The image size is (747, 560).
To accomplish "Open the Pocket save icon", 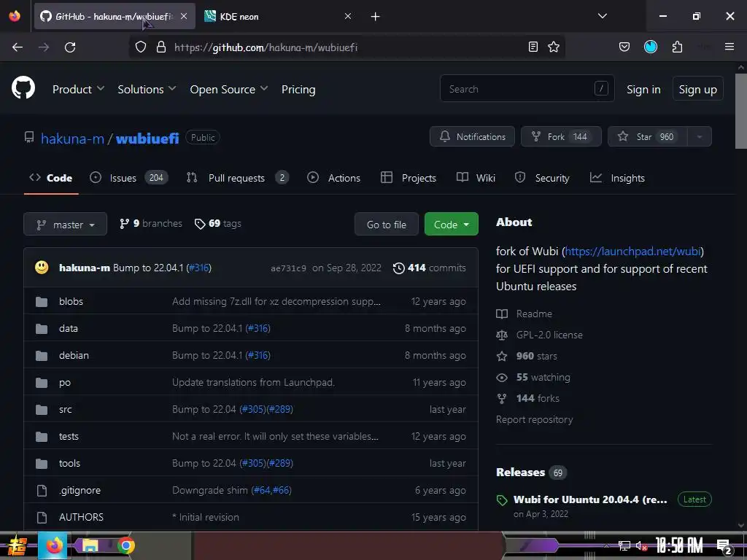I will (624, 47).
